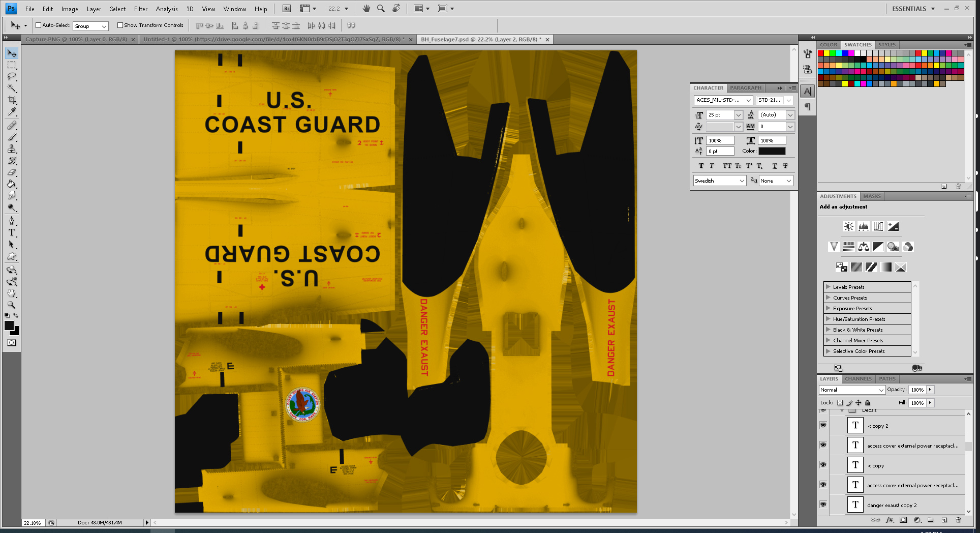Launch Adobe Bridge from top bar

tap(287, 9)
